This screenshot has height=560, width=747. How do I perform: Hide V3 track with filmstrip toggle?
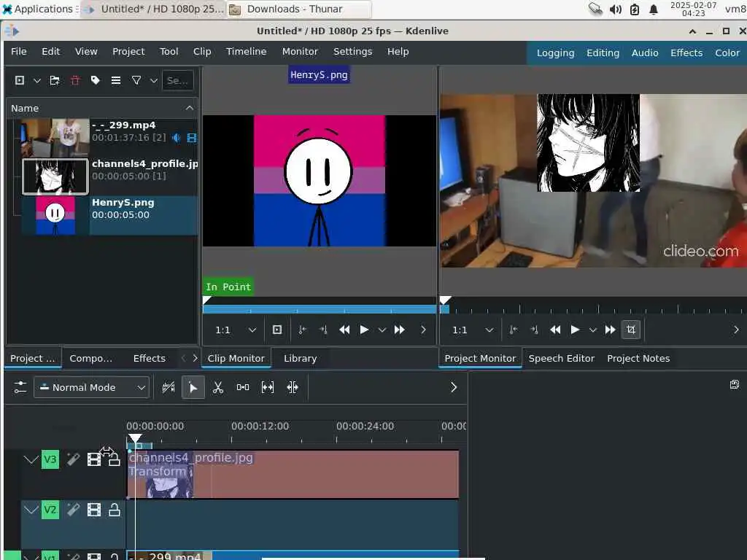(x=94, y=459)
